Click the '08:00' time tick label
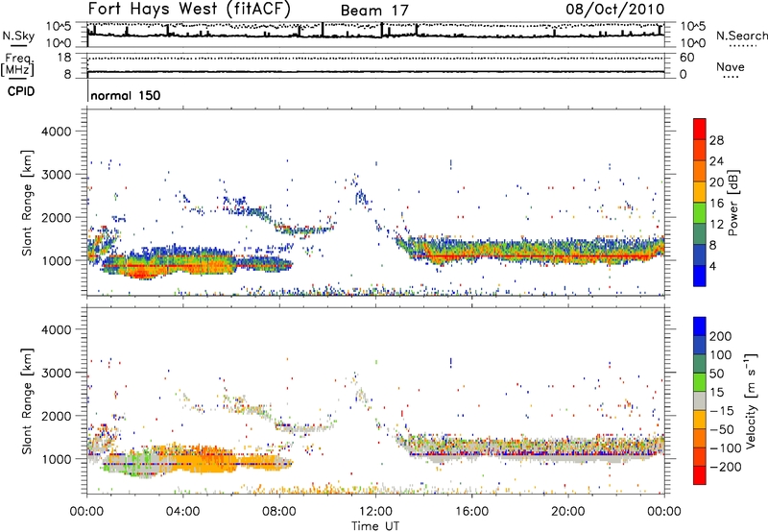Image resolution: width=768 pixels, height=532 pixels. click(x=279, y=512)
